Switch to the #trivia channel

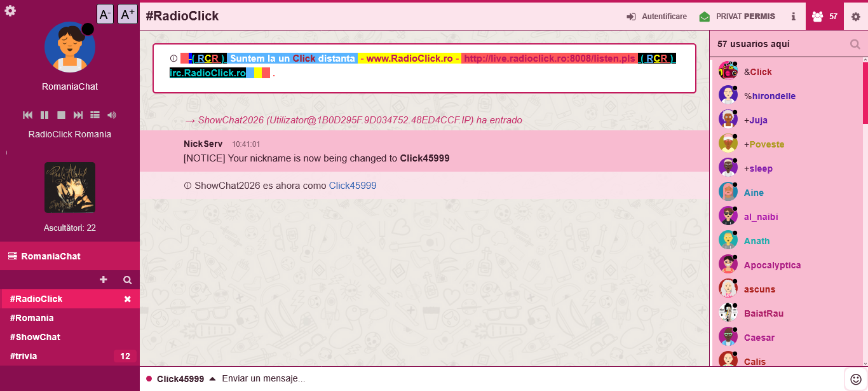click(x=70, y=356)
